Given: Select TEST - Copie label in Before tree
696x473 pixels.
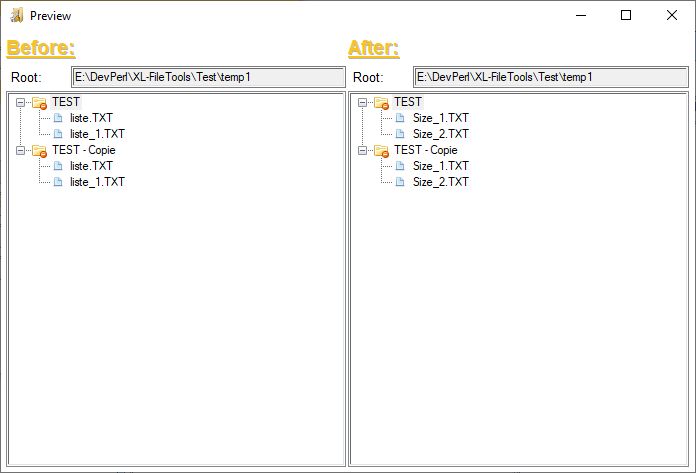Looking at the screenshot, I should pyautogui.click(x=83, y=150).
